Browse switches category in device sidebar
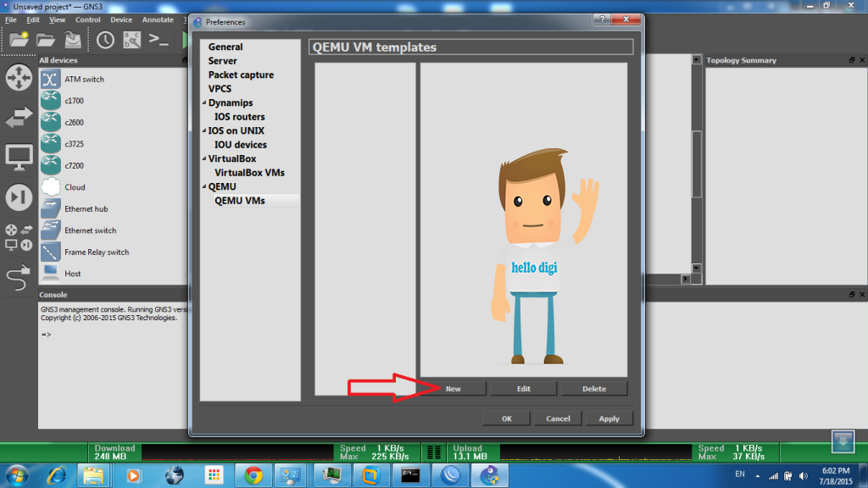Screen dimensions: 868x488 [x=19, y=117]
